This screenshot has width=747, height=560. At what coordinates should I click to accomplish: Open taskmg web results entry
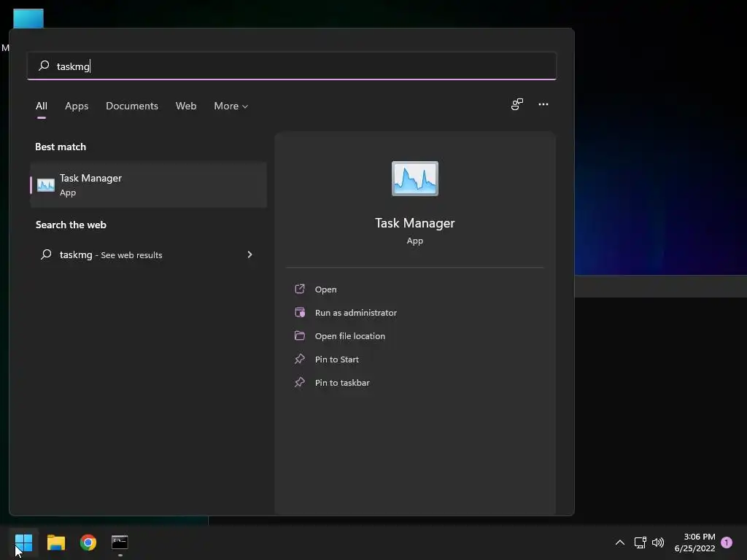click(148, 254)
